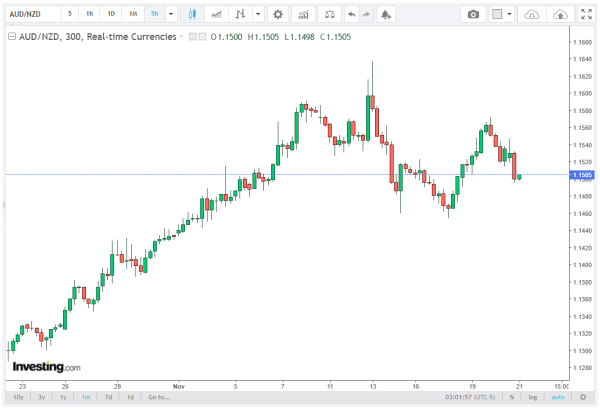Click the Go to... button
The width and height of the screenshot is (600, 410).
pyautogui.click(x=159, y=397)
